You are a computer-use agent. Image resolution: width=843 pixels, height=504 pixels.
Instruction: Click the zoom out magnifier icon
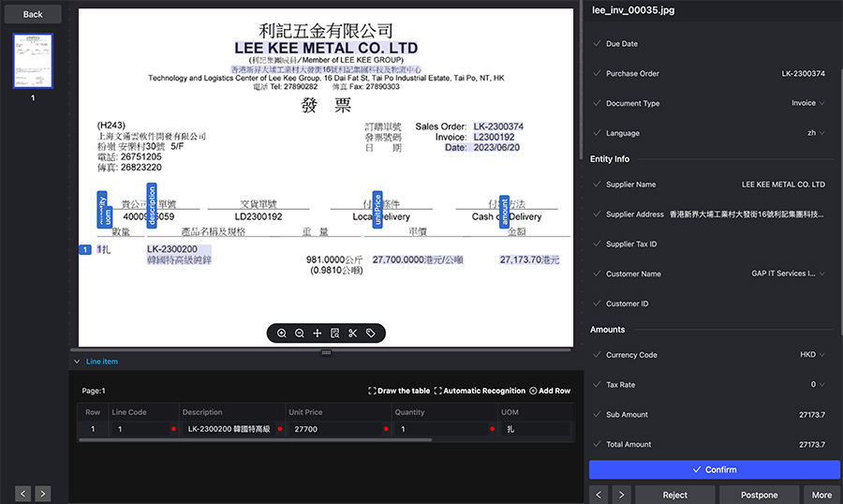(x=300, y=334)
